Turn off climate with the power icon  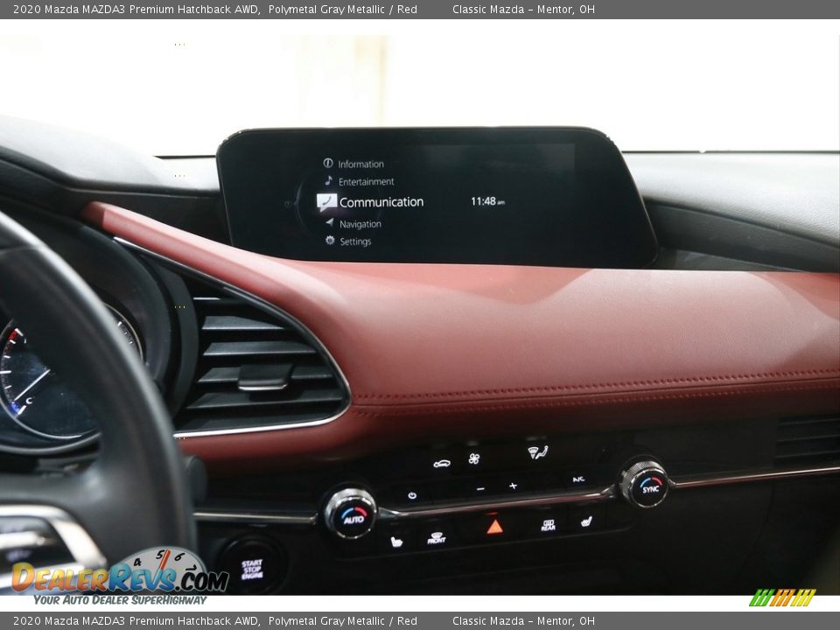411,495
